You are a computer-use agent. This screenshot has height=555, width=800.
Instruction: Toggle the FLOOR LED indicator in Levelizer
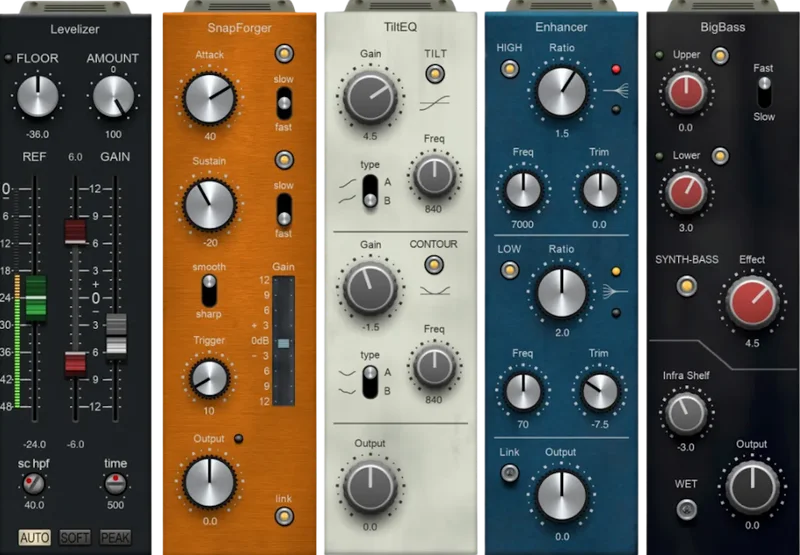click(8, 58)
